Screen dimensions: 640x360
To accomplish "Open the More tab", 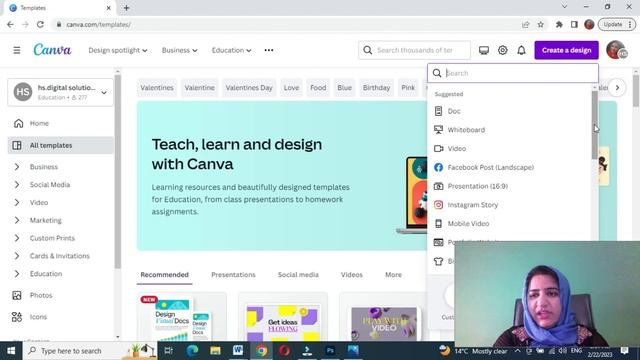I will click(393, 275).
